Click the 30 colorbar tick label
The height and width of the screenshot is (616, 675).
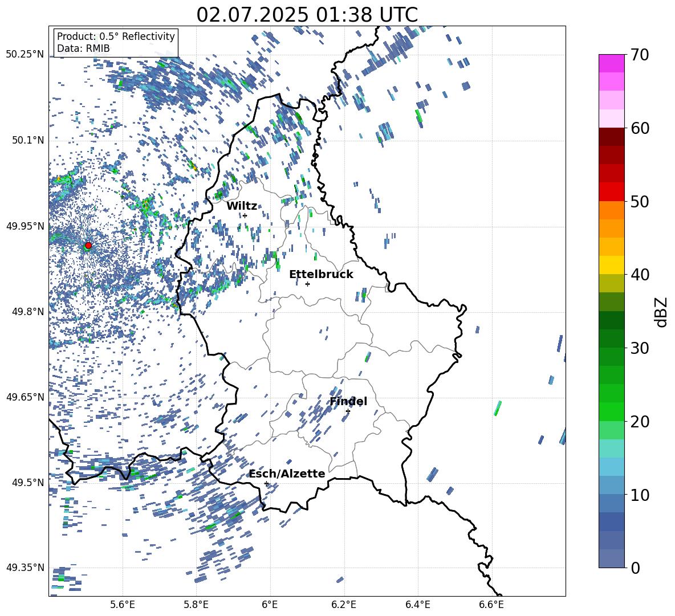pos(640,348)
